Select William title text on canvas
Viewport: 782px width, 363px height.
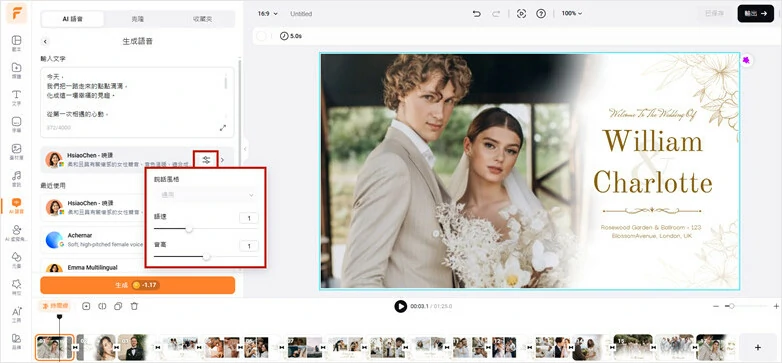coord(652,141)
